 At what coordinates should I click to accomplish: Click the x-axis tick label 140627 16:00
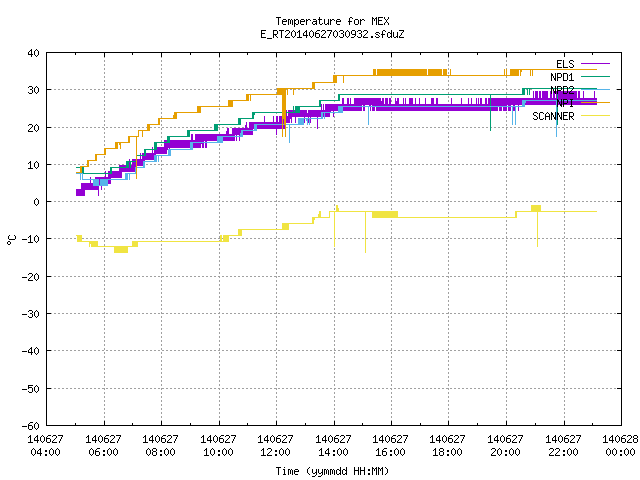coord(391,446)
